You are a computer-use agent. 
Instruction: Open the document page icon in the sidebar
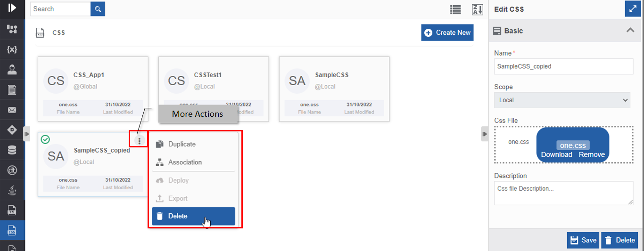12,90
